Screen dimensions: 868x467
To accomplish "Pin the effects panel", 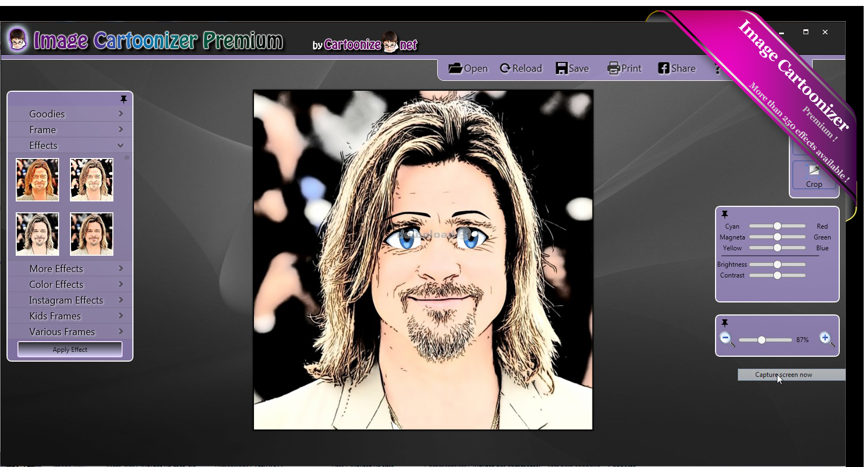I will (x=124, y=99).
